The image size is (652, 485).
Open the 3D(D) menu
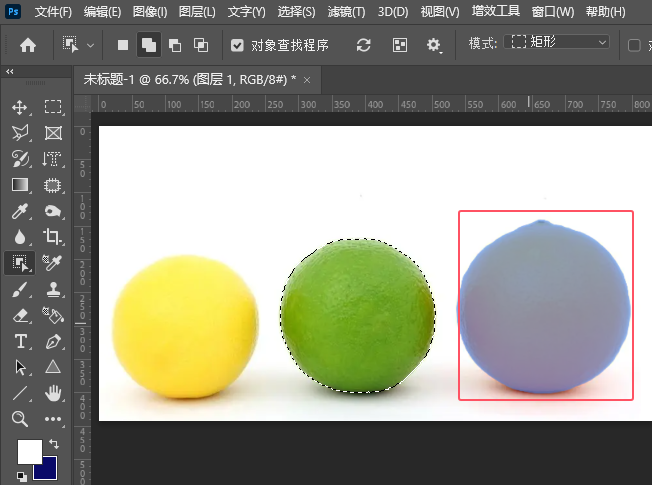[393, 12]
